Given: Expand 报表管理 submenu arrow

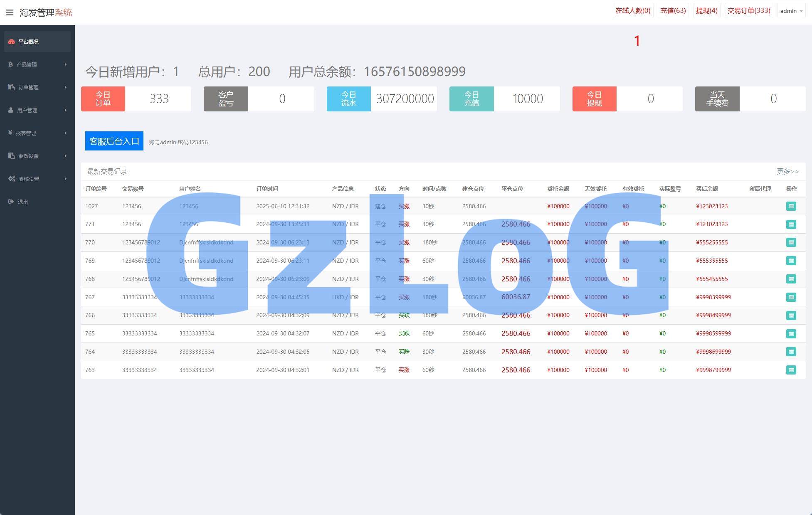Looking at the screenshot, I should pos(66,133).
